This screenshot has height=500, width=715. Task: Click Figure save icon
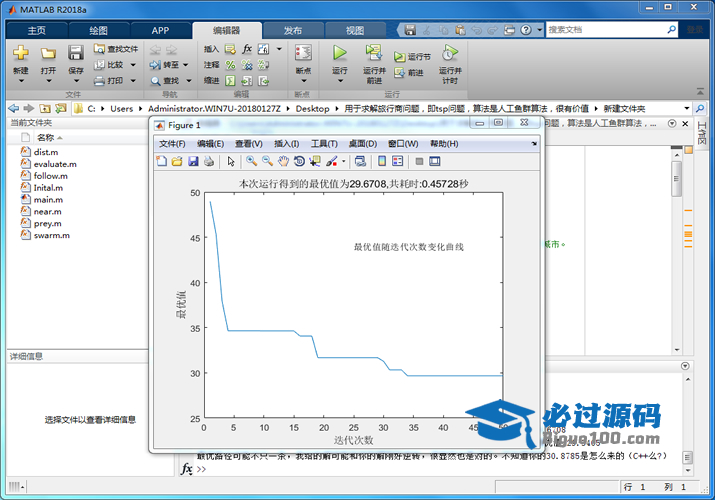(x=193, y=161)
